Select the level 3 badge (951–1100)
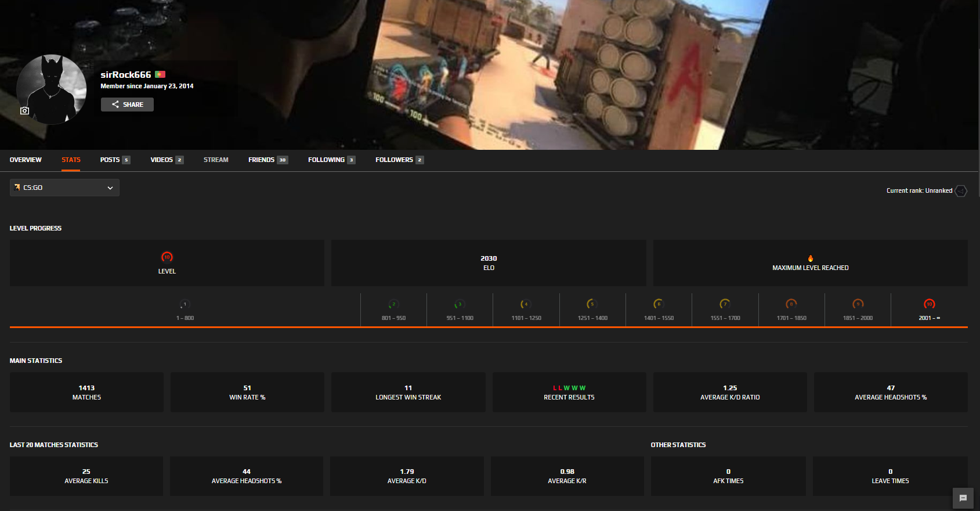Image resolution: width=980 pixels, height=511 pixels. click(x=460, y=304)
